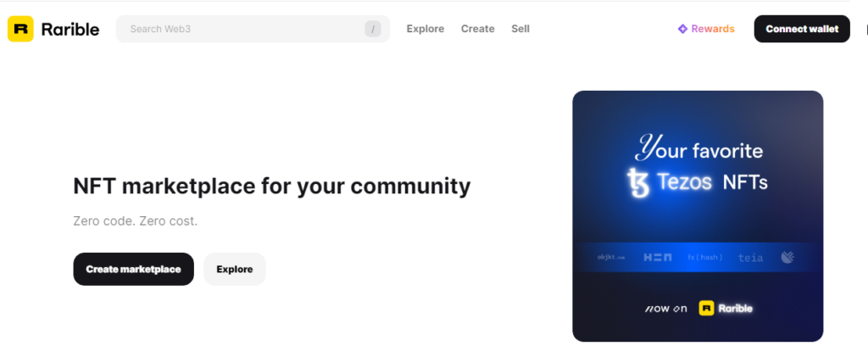Image resolution: width=868 pixels, height=357 pixels.
Task: Open the Tezos NFTs promo banner
Action: pyautogui.click(x=698, y=216)
